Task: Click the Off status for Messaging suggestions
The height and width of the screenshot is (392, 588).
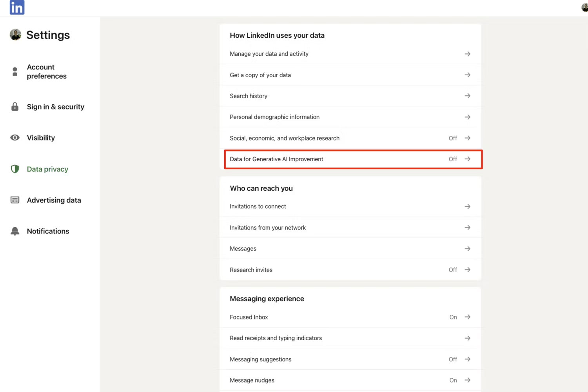Action: [453, 359]
